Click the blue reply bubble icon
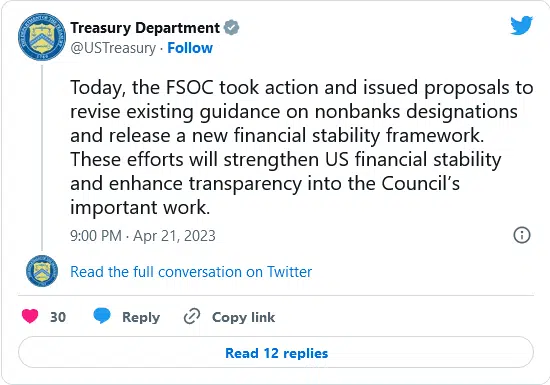 tap(102, 316)
